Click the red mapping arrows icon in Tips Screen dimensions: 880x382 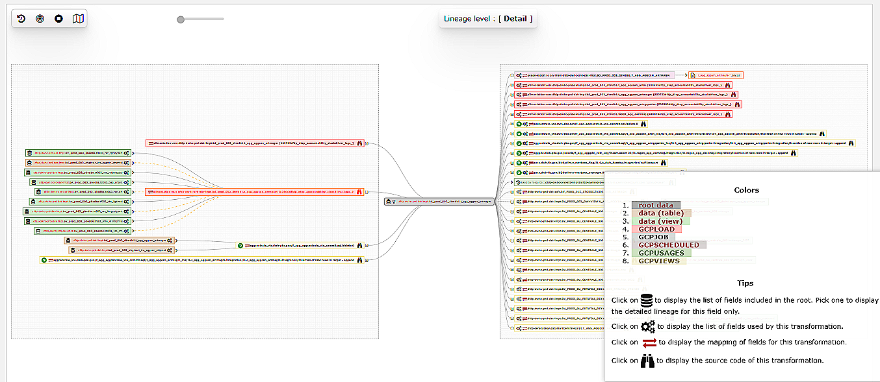[649, 342]
